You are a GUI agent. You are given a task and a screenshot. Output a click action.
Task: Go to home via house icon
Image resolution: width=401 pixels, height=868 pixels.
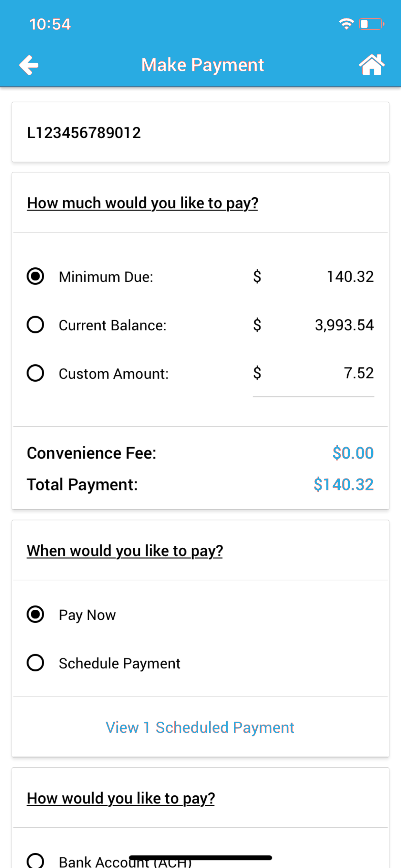[x=372, y=65]
